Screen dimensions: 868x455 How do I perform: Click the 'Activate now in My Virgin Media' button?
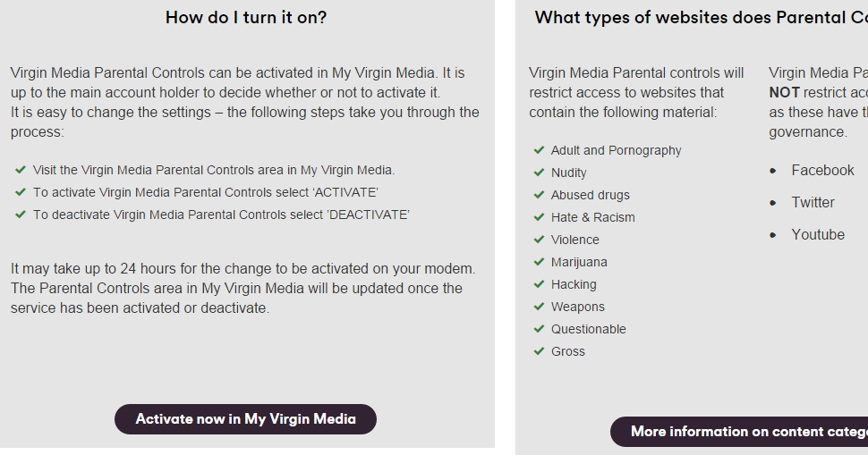pyautogui.click(x=245, y=419)
